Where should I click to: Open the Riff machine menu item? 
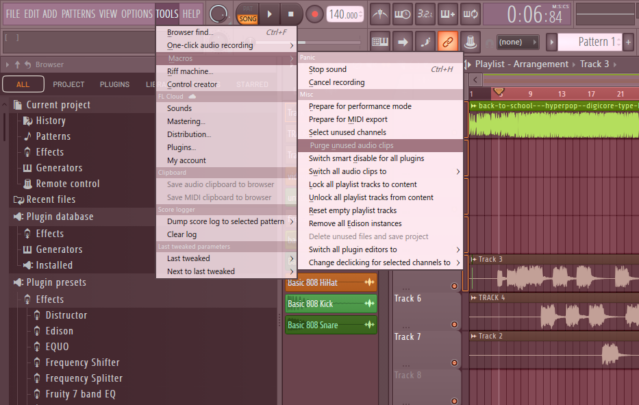(x=192, y=71)
